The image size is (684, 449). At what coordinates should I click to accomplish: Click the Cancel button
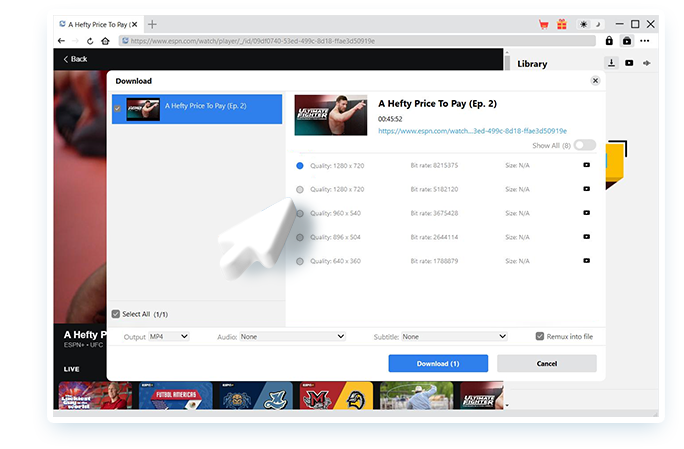point(547,363)
